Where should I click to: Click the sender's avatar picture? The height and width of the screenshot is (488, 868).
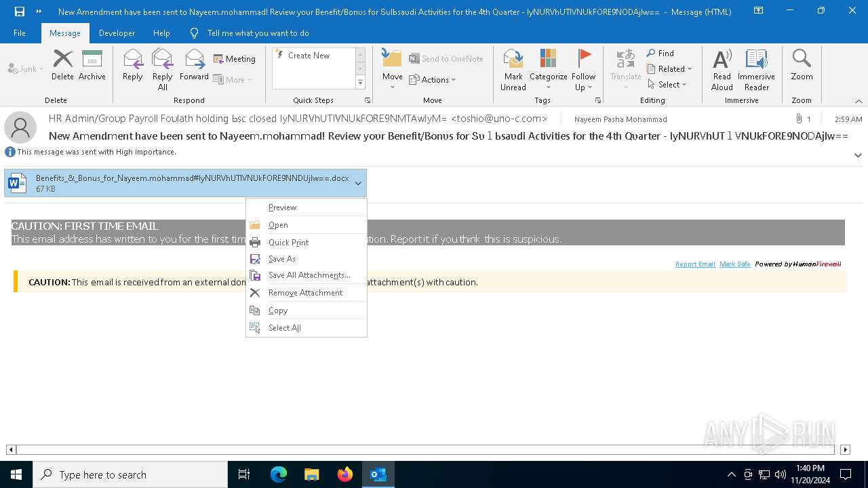[x=20, y=127]
